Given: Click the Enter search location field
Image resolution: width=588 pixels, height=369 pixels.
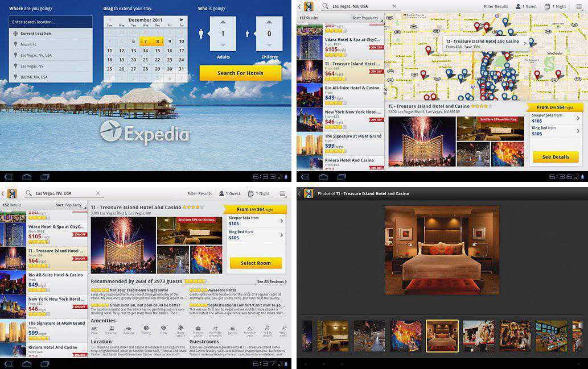Looking at the screenshot, I should (51, 22).
